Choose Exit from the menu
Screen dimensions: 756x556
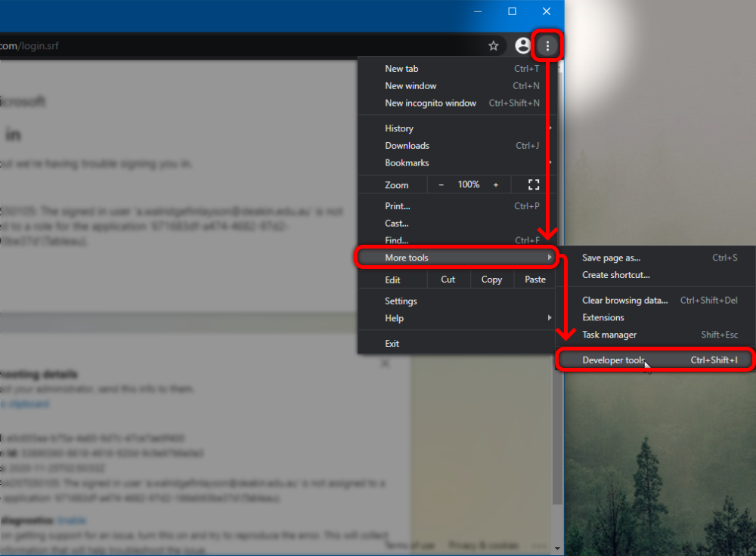pos(457,344)
